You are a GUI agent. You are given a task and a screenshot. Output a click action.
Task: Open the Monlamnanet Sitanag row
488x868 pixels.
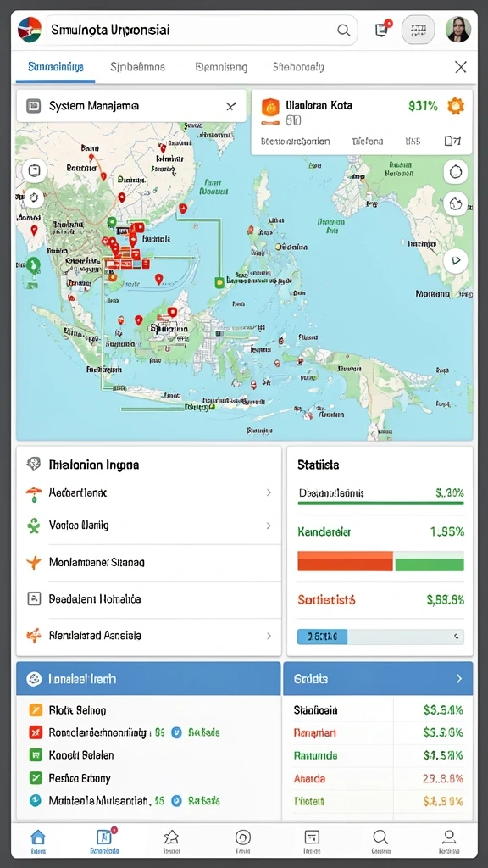coord(149,563)
